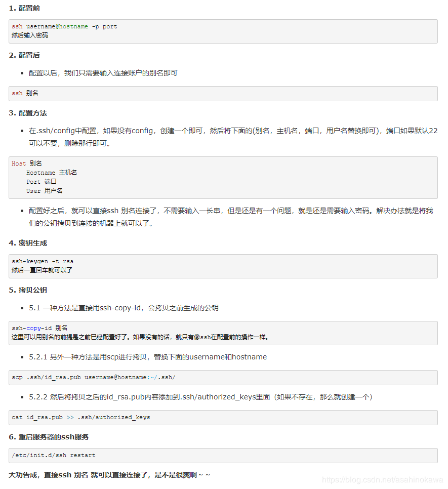Click the bullet line "5.1 一种方法是直接用ssh-copy-id"
448x489 pixels.
(x=124, y=308)
